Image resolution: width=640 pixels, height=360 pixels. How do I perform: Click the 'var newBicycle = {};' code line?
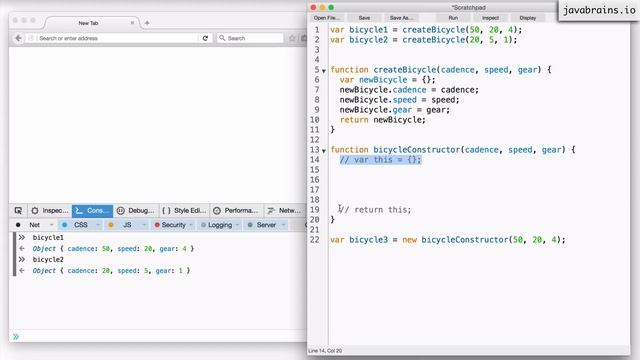point(387,80)
